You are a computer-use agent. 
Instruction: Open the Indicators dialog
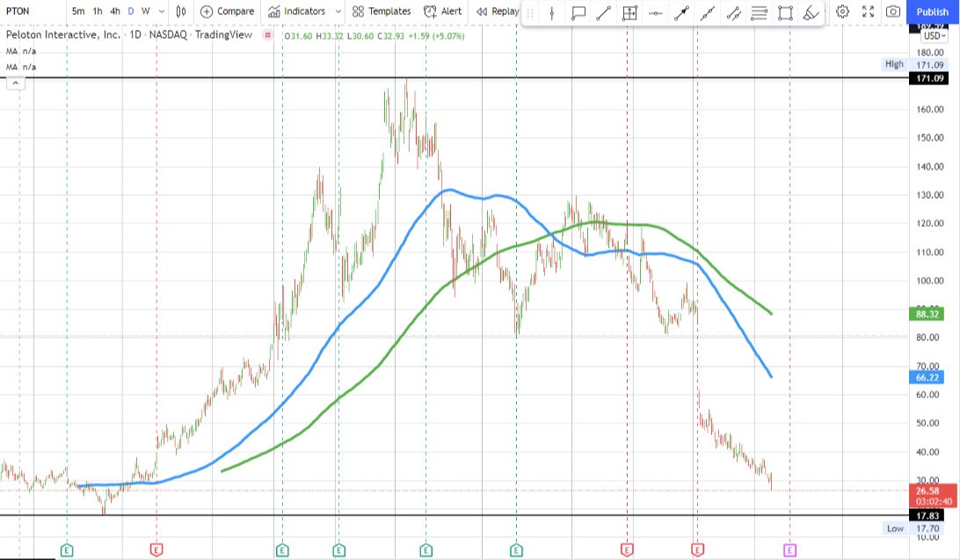(x=297, y=11)
